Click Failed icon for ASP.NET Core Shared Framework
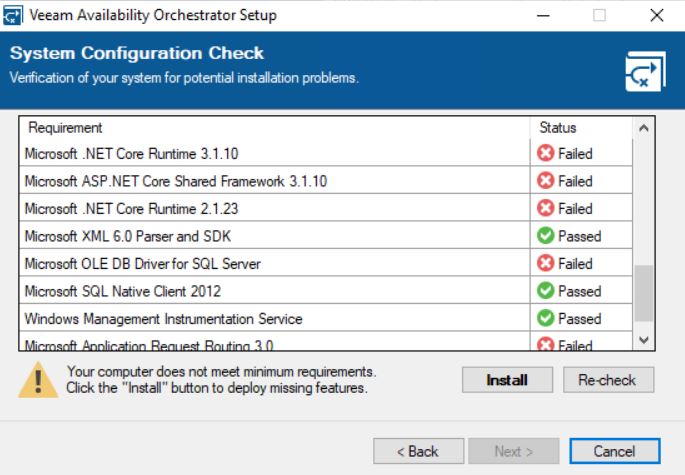The height and width of the screenshot is (475, 685). pyautogui.click(x=545, y=181)
